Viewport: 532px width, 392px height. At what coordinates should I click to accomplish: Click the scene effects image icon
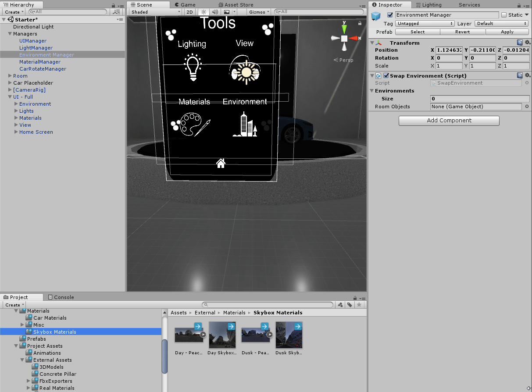pos(227,12)
